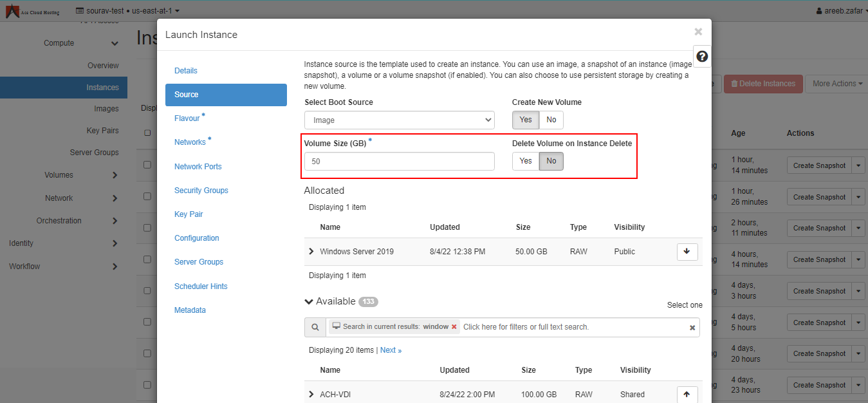Click the Volume Size (GB) input field
Image resolution: width=868 pixels, height=403 pixels.
pyautogui.click(x=399, y=162)
